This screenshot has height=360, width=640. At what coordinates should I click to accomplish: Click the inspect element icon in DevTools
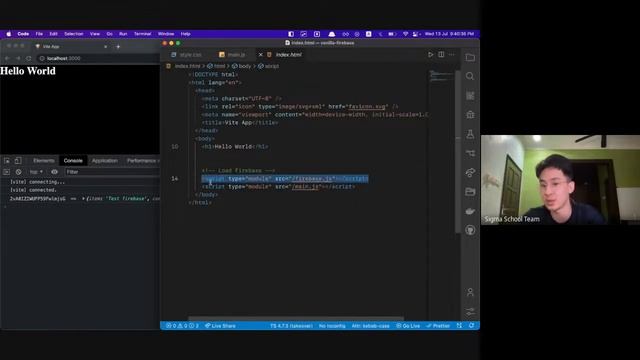click(7, 160)
